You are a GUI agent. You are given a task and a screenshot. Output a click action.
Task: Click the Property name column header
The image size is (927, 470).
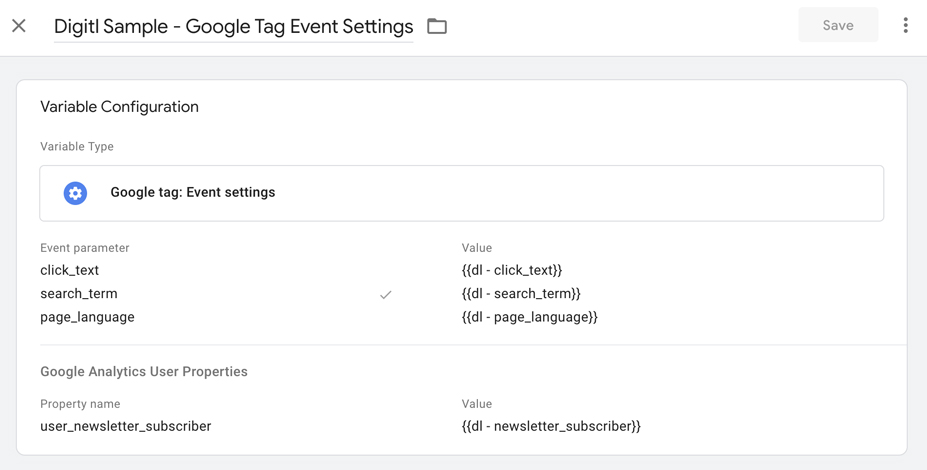tap(80, 404)
